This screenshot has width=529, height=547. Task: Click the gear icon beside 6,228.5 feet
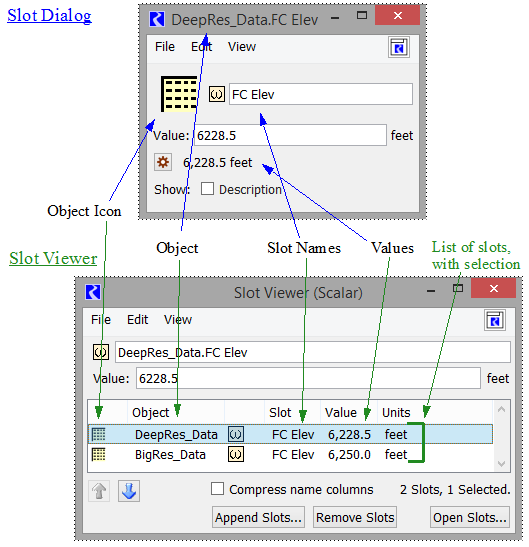coord(163,162)
